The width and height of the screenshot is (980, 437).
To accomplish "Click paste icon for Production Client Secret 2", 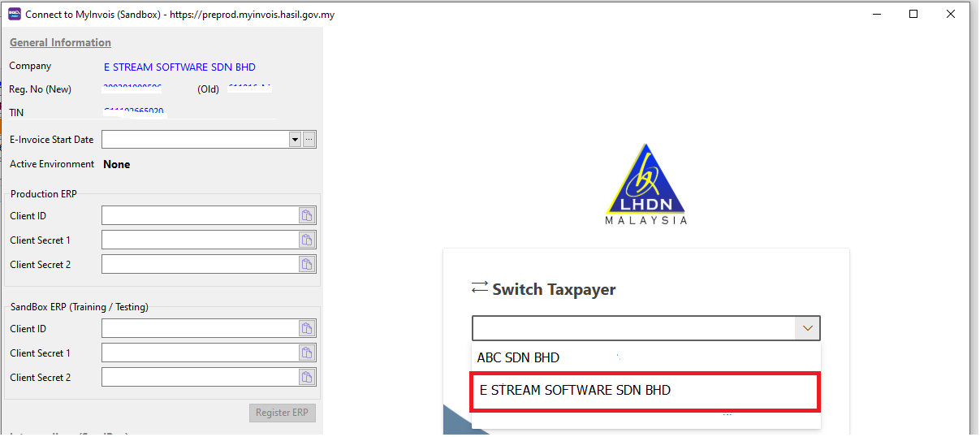I will click(x=307, y=265).
